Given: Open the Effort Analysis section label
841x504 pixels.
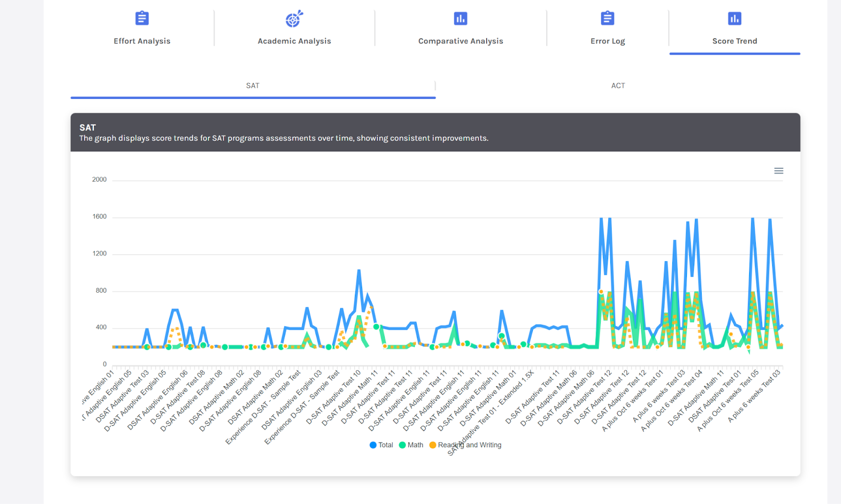Looking at the screenshot, I should [x=142, y=41].
